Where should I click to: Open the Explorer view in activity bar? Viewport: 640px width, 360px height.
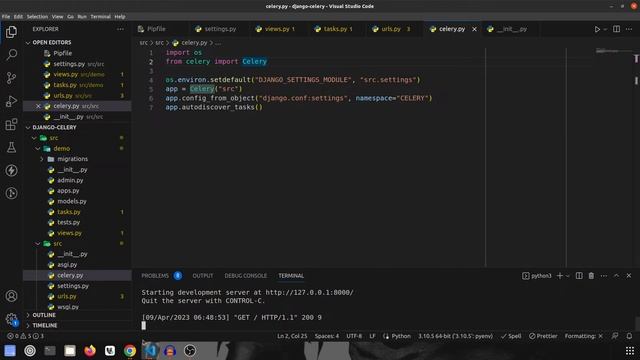(11, 31)
